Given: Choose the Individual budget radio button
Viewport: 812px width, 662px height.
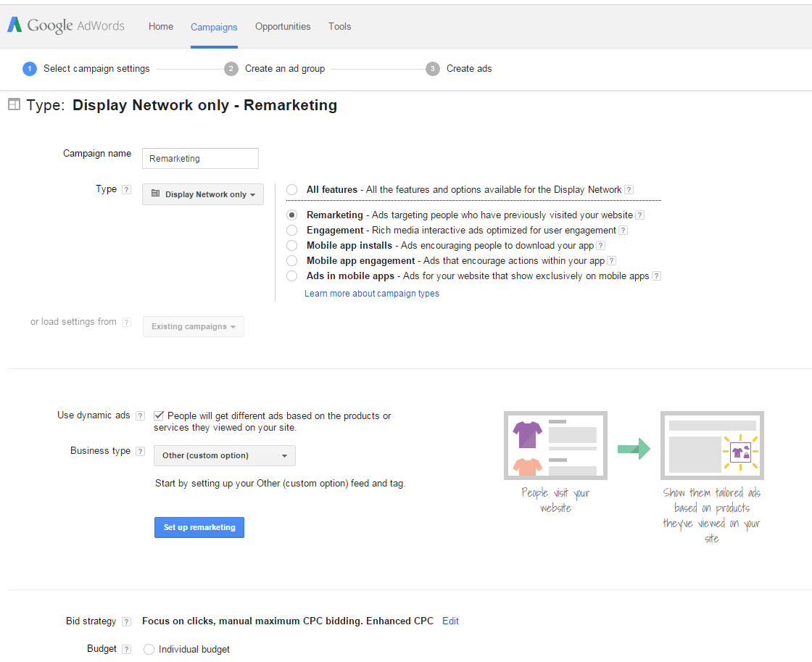Looking at the screenshot, I should coord(149,650).
